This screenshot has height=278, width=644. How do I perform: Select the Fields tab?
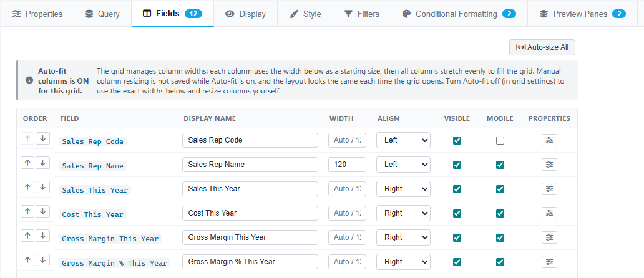click(172, 14)
